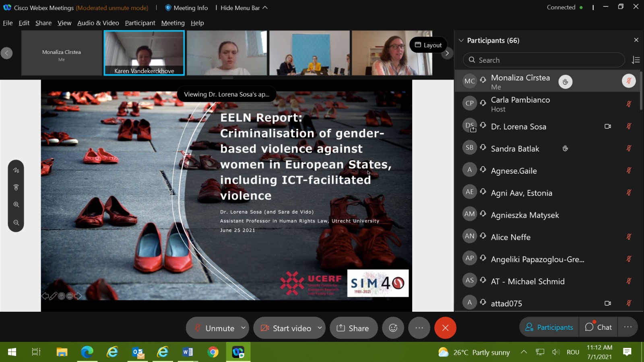Click the participant Search field
The height and width of the screenshot is (362, 644).
pos(543,60)
